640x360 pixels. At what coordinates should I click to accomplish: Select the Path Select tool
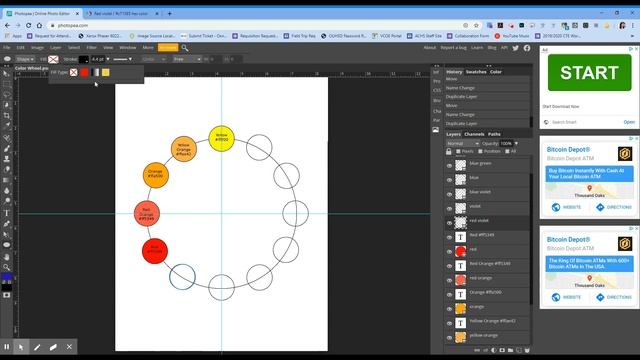(6, 234)
